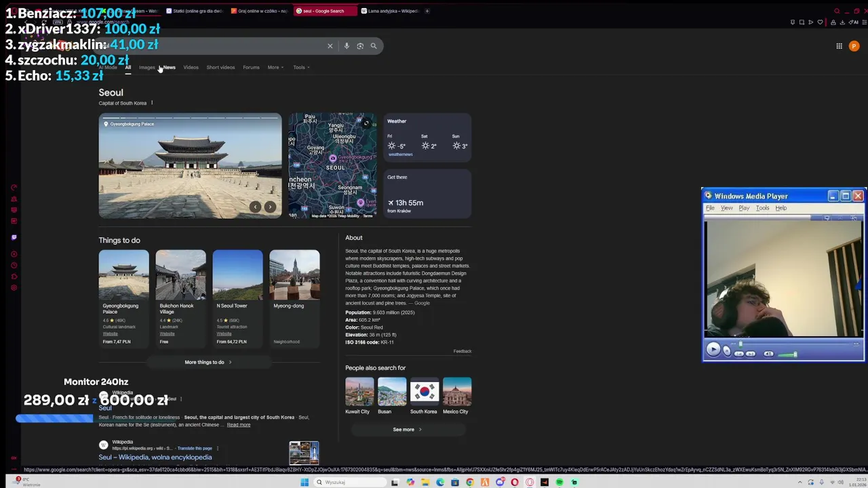Switch to the Short videos tab
This screenshot has width=868, height=488.
click(220, 67)
